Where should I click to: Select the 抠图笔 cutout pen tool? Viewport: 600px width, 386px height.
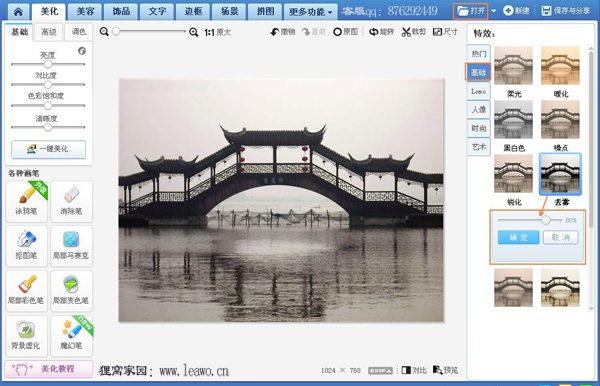[x=26, y=246]
